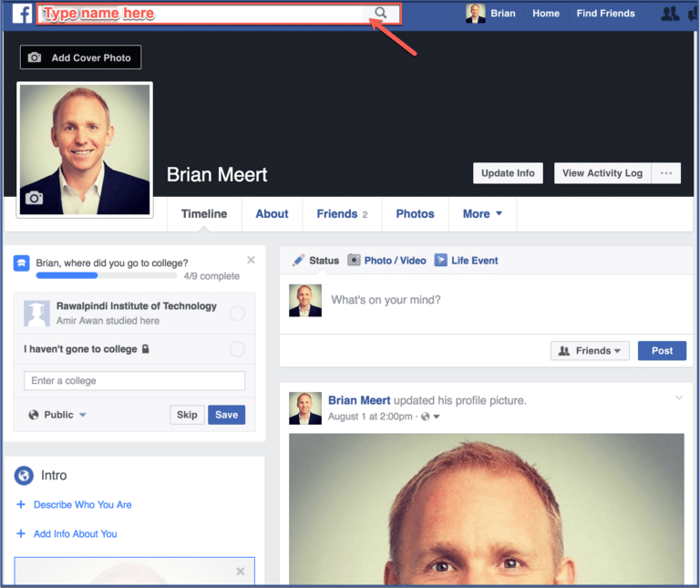This screenshot has height=588, width=700.
Task: Click the Life Event flag icon
Action: pos(441,260)
